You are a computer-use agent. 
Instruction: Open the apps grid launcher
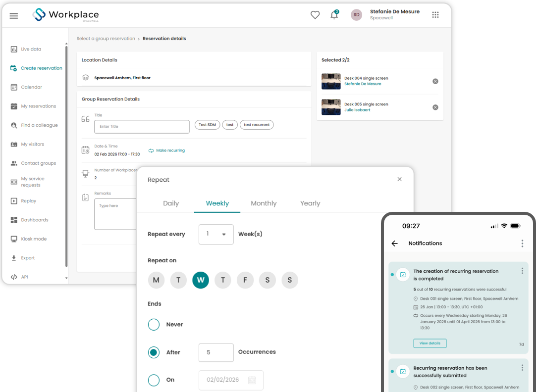click(x=435, y=15)
